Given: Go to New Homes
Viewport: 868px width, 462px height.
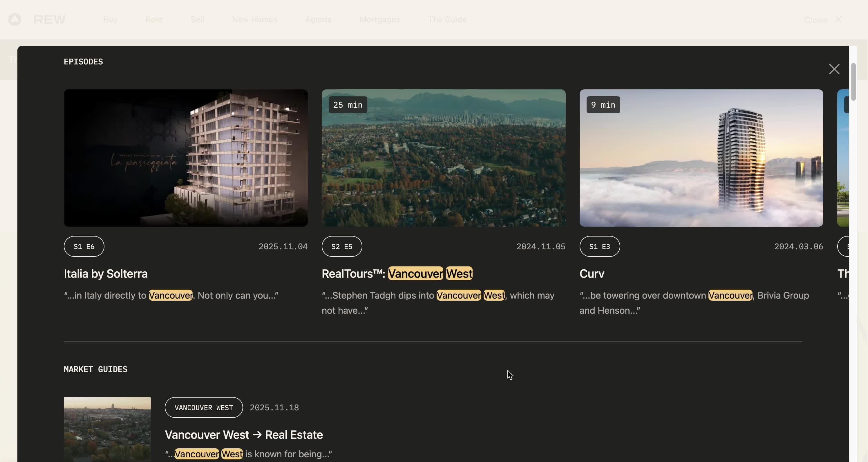Looking at the screenshot, I should [254, 19].
